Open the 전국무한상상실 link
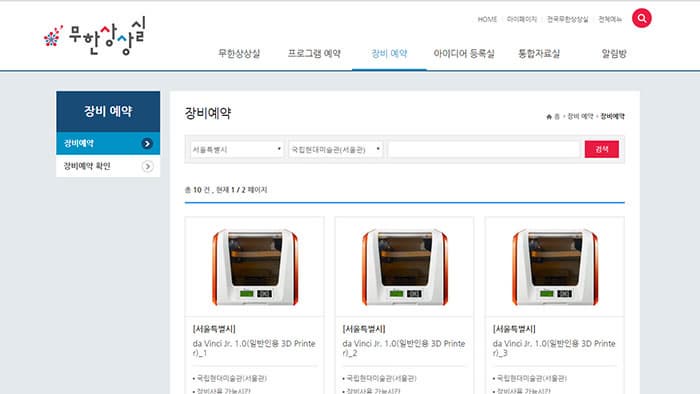Viewport: 700px width, 394px height. 568,19
